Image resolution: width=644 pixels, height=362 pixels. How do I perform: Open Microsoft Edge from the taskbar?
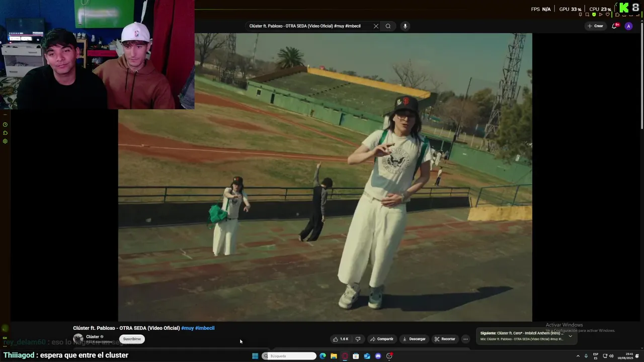[x=323, y=356]
